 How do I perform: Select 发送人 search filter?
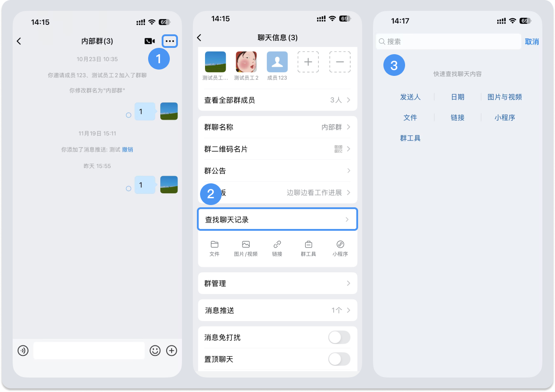[x=410, y=97]
